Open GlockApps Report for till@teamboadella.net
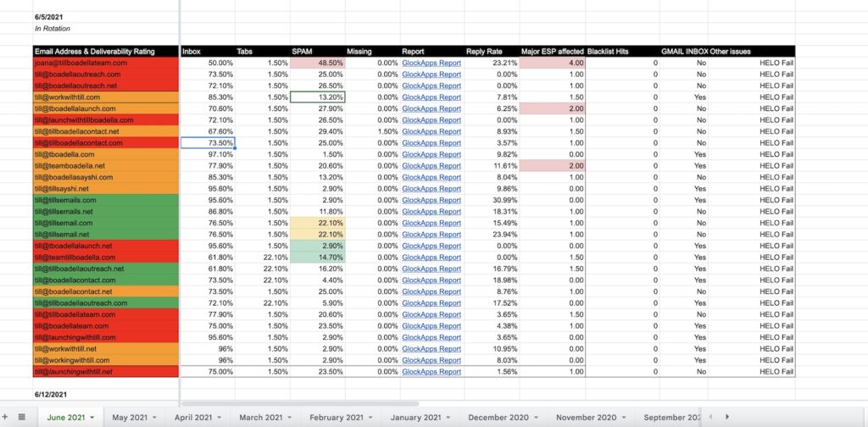868x427 pixels. (x=431, y=166)
